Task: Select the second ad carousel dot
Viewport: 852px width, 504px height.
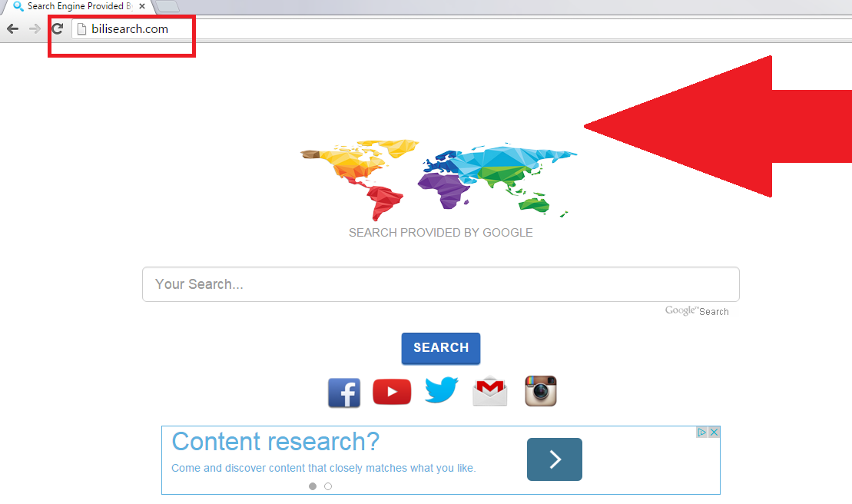Action: point(328,486)
